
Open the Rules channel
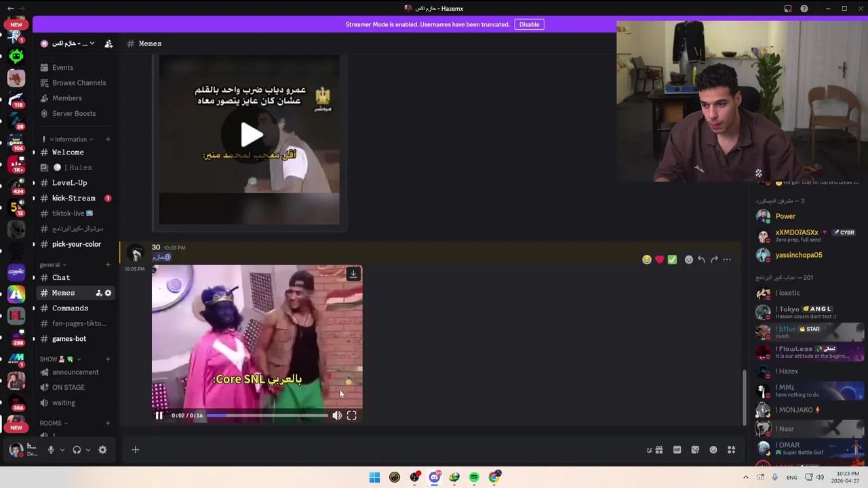tap(75, 167)
